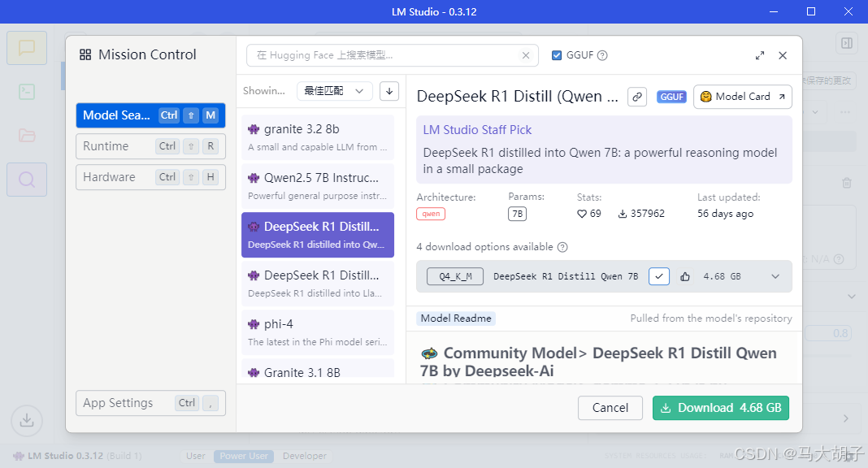Screen dimensions: 868x468
Task: Click the likes heart icon
Action: pyautogui.click(x=582, y=214)
